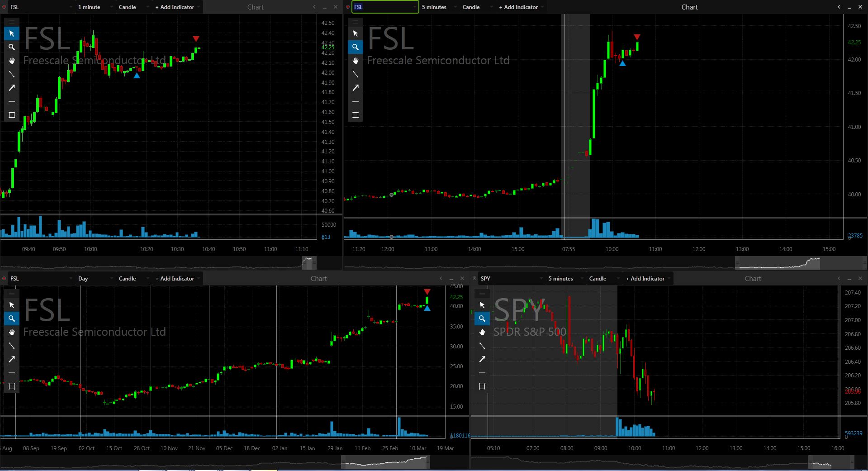868x471 pixels.
Task: Close the SPY chart panel
Action: click(860, 278)
